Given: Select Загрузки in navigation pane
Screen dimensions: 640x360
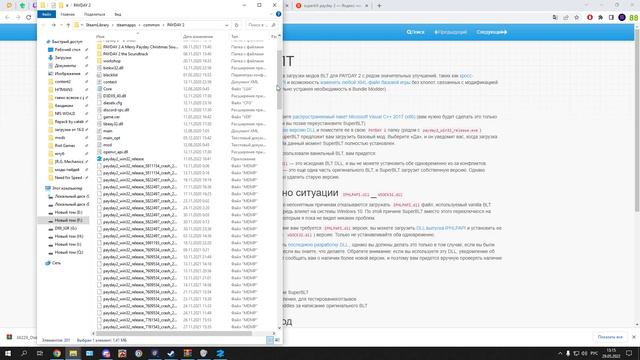Looking at the screenshot, I should pos(63,58).
